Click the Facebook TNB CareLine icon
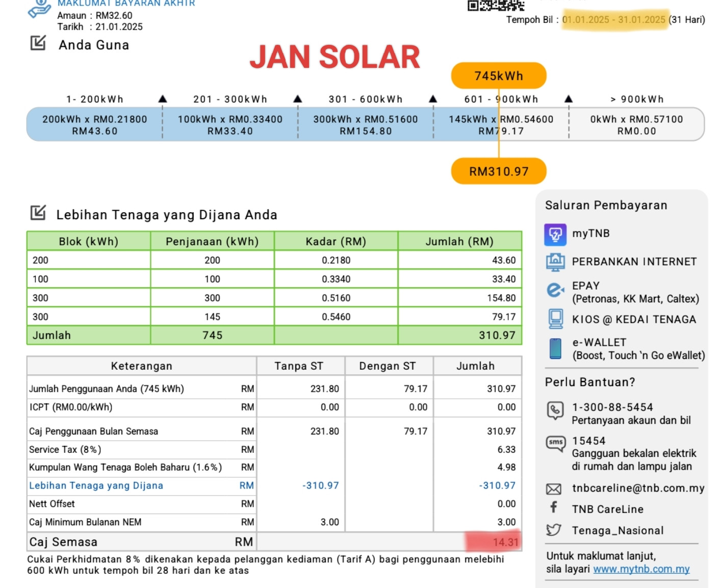 coord(554,507)
